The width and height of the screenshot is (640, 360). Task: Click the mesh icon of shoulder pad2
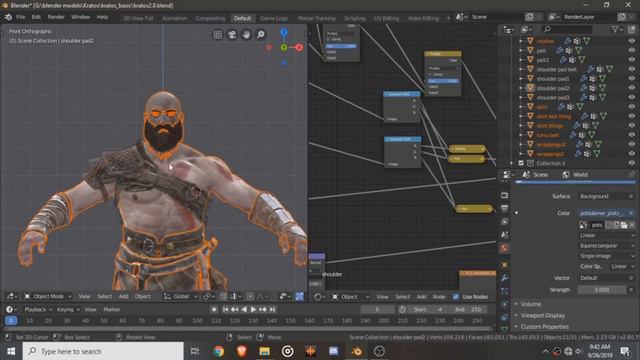tap(530, 88)
